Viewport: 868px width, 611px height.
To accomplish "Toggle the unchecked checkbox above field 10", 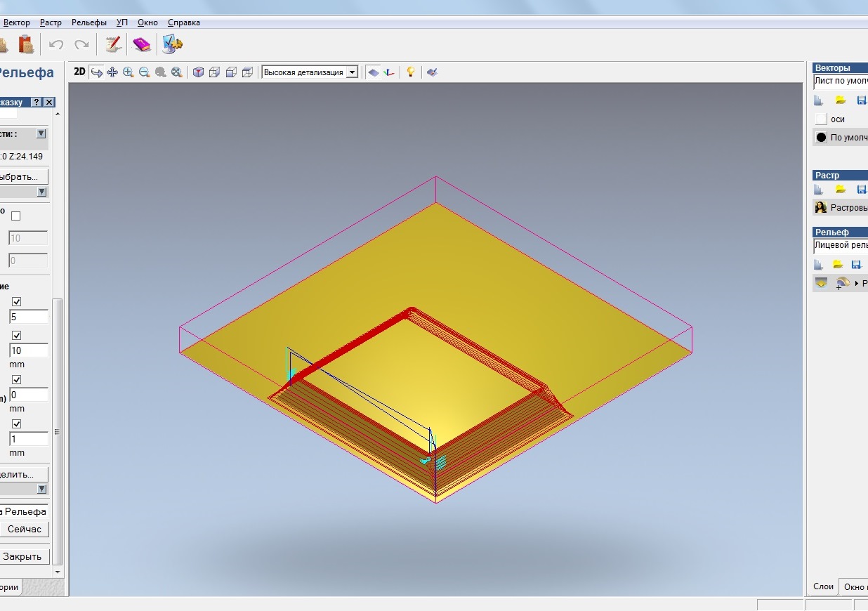I will [x=16, y=216].
